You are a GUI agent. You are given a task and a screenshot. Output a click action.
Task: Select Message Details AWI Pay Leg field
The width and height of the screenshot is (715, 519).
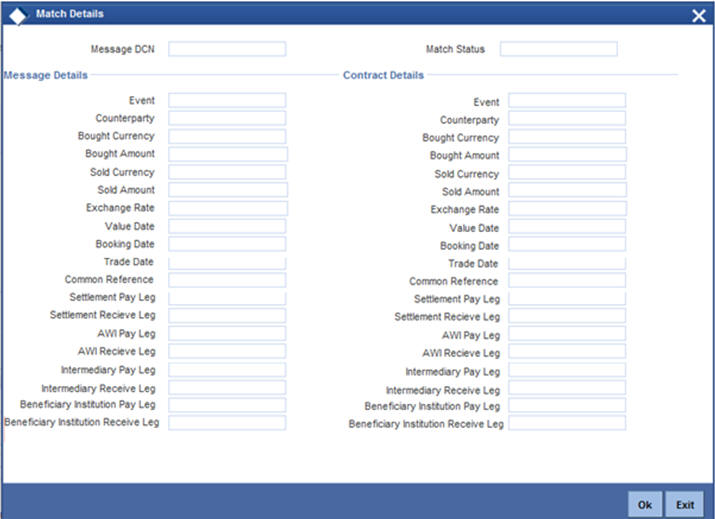227,333
